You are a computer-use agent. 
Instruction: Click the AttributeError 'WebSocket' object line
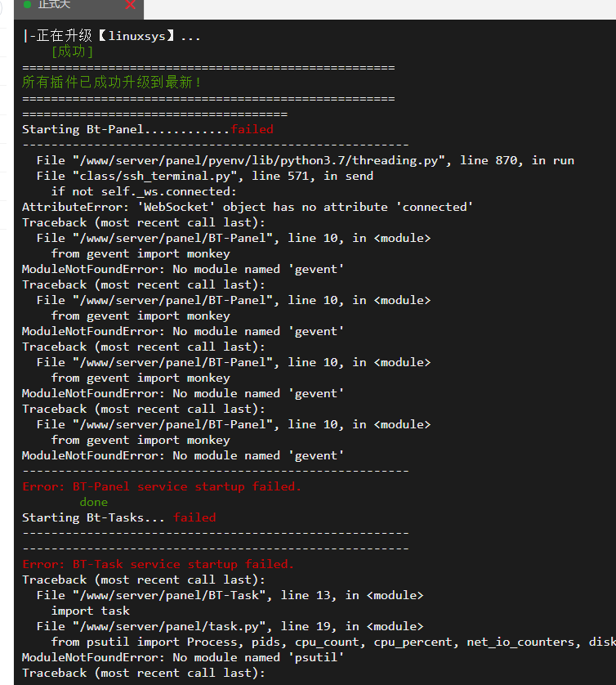248,207
